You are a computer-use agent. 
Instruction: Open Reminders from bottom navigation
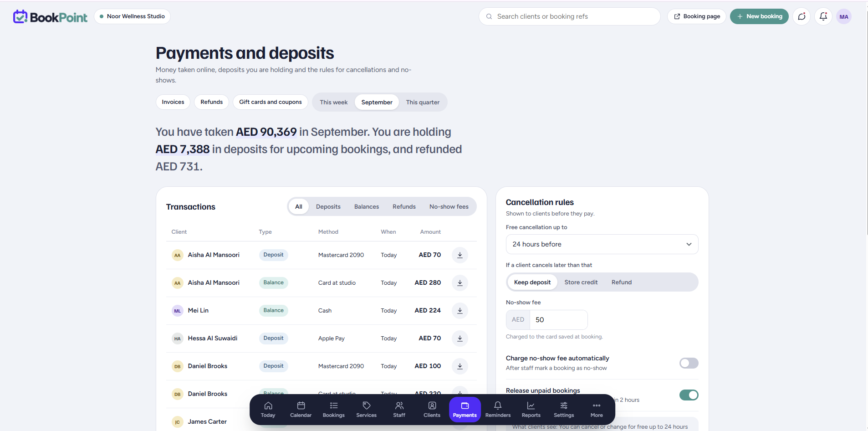pos(498,410)
